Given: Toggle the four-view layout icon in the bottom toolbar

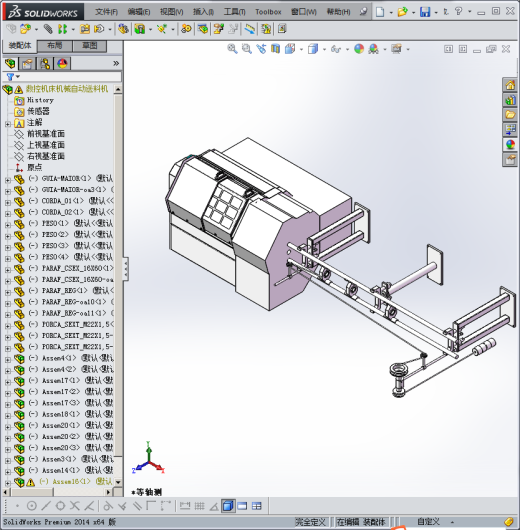Looking at the screenshot, I should (x=257, y=506).
